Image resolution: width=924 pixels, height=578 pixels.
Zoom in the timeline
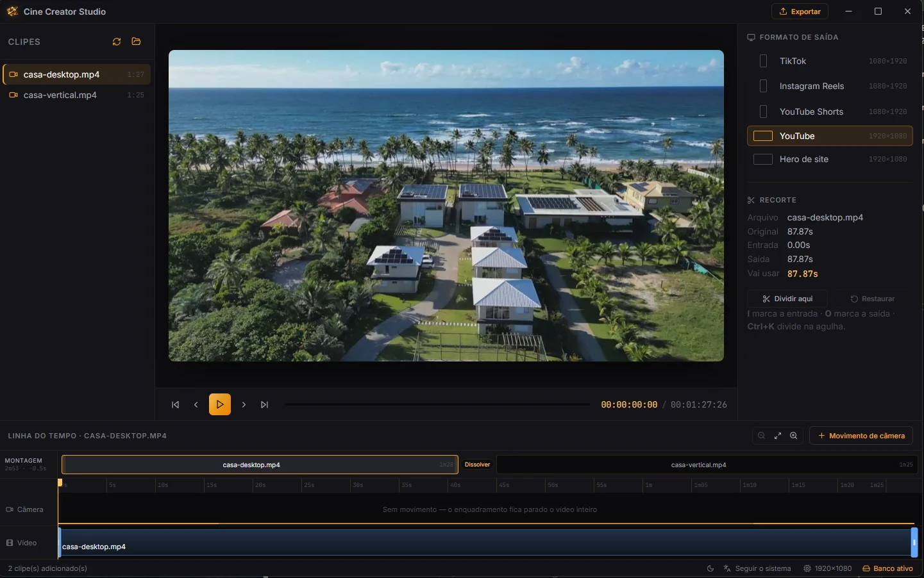coord(794,436)
